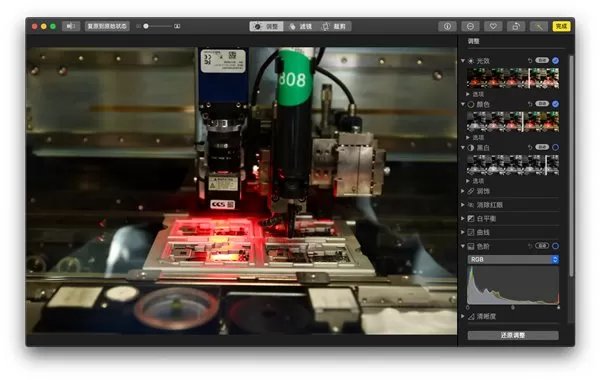Click the 白平衡 icon

(x=471, y=219)
